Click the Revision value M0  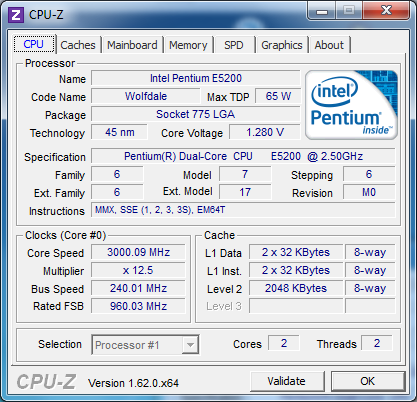[x=369, y=192]
